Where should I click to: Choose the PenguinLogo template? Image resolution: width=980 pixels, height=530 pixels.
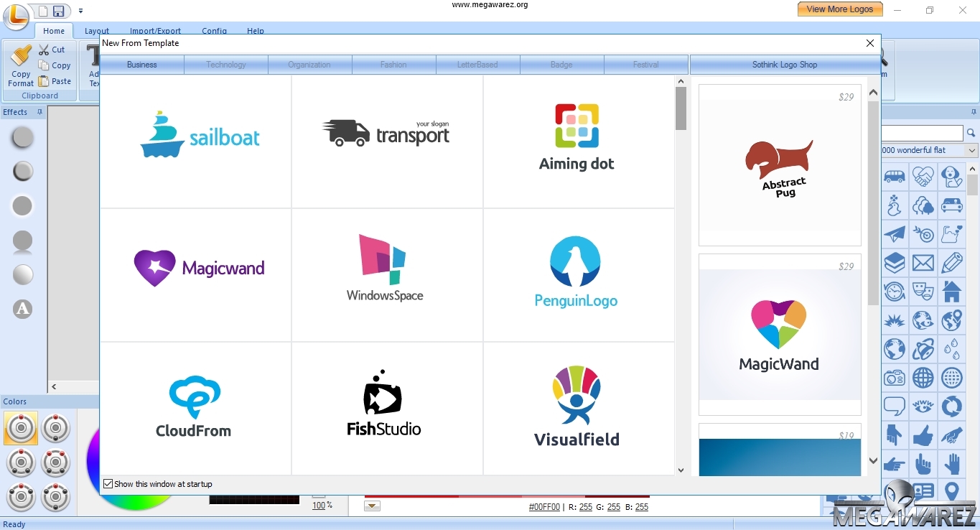[579, 275]
